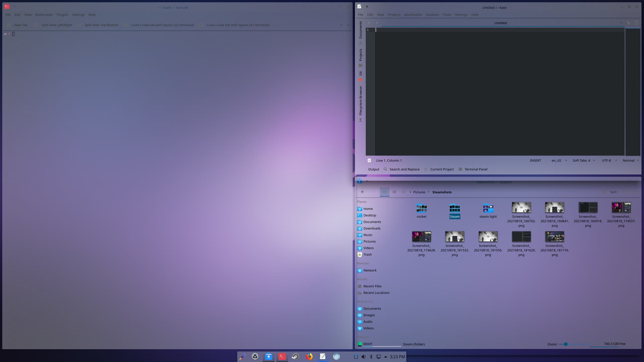Select the grid view icon in file manager
Image resolution: width=644 pixels, height=362 pixels.
tap(384, 191)
